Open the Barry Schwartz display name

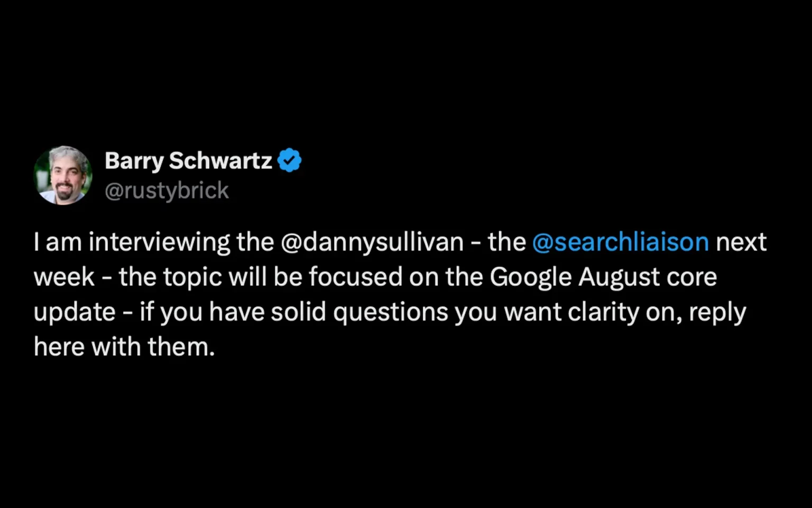[188, 160]
